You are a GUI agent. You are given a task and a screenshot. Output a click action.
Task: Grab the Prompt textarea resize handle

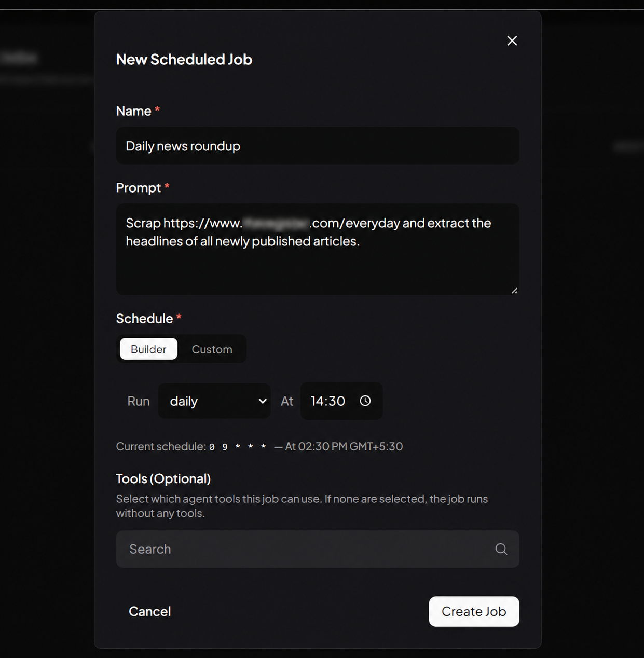click(x=514, y=291)
